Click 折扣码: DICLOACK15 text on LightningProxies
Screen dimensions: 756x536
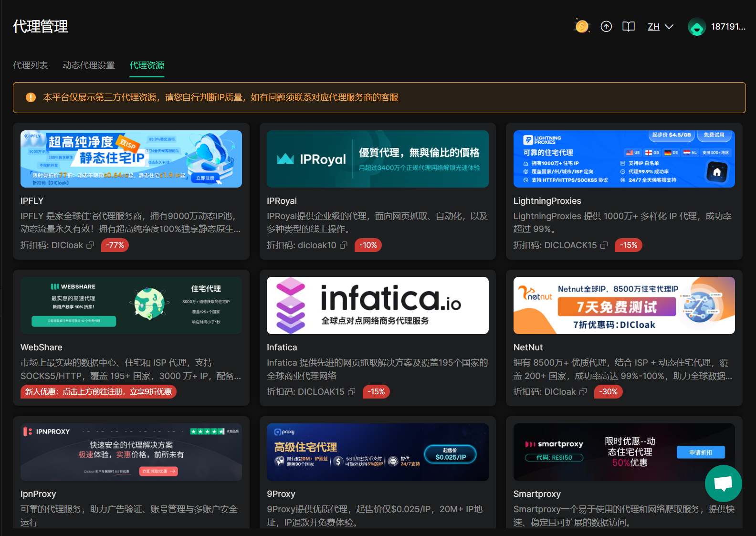point(555,245)
